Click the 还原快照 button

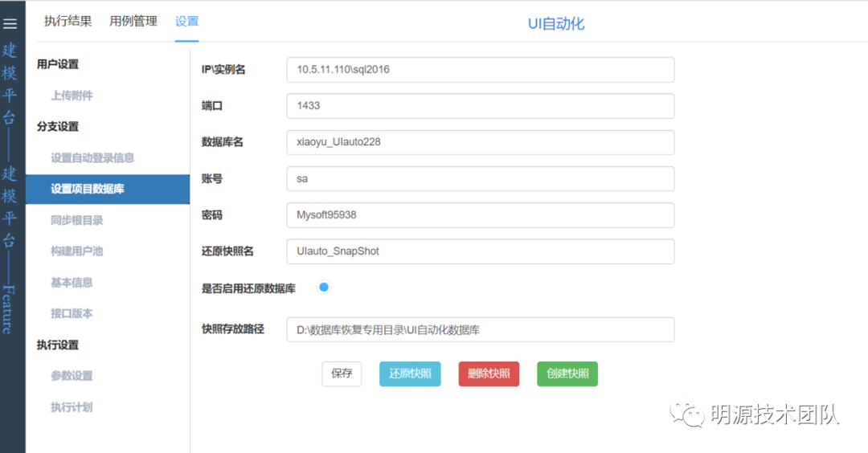coord(410,374)
